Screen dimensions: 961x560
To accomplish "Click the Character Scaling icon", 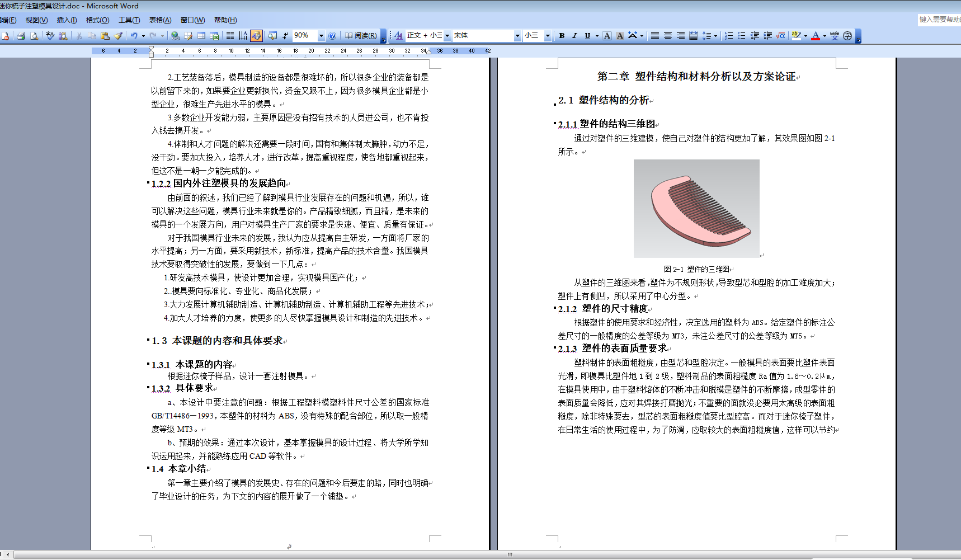I will coord(633,36).
